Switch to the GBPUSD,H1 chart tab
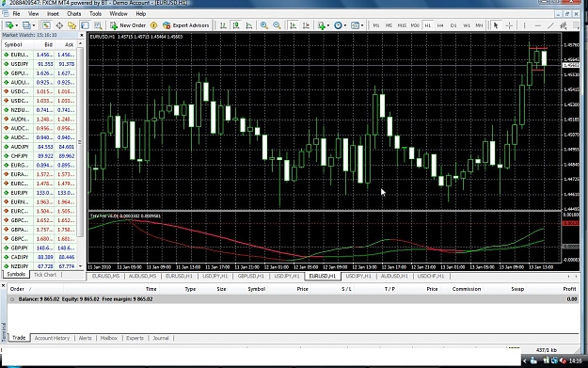 tap(251, 276)
